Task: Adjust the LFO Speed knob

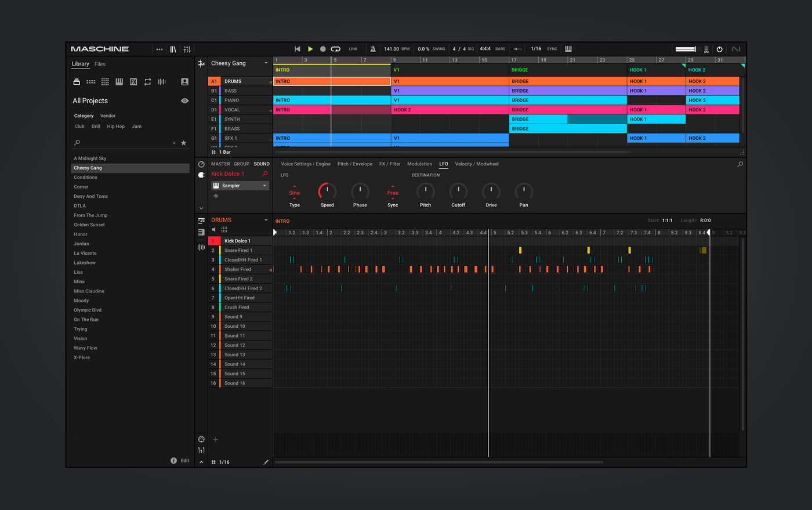Action: (x=327, y=191)
